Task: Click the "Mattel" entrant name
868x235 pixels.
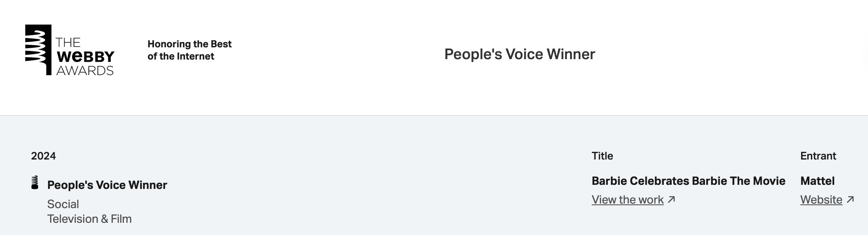Action: pyautogui.click(x=817, y=181)
